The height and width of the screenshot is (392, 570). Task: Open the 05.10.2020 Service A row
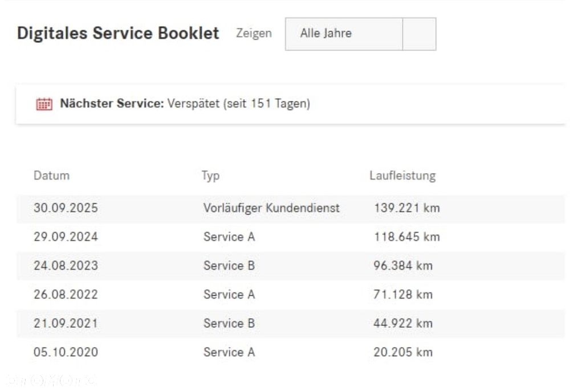coord(291,352)
